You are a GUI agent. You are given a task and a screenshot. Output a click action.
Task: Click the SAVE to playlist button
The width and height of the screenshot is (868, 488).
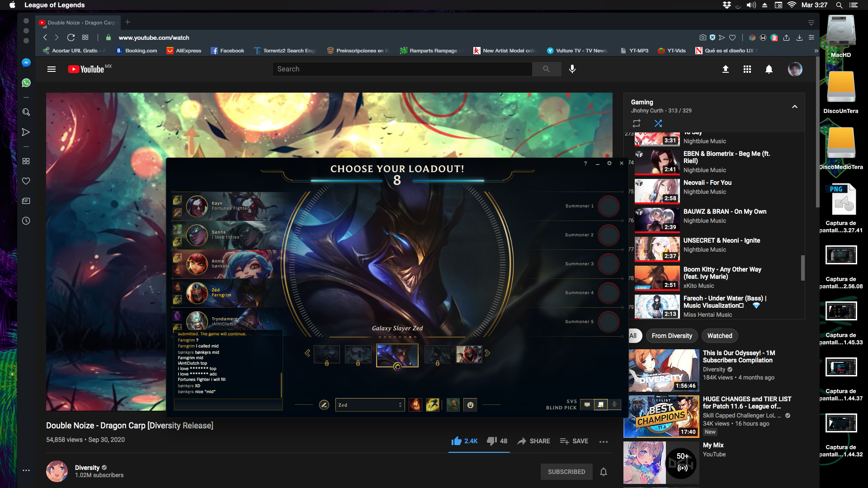[574, 441]
